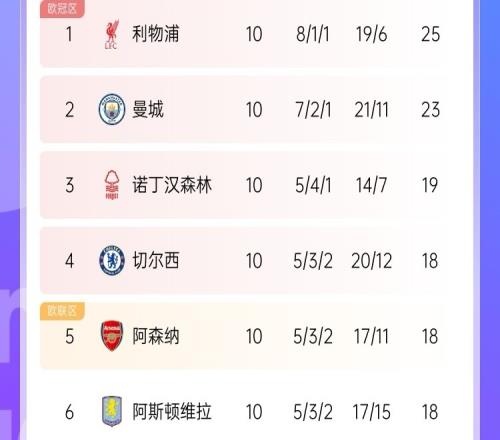Open the 利物浦 team name
This screenshot has width=500, height=440.
pos(156,34)
